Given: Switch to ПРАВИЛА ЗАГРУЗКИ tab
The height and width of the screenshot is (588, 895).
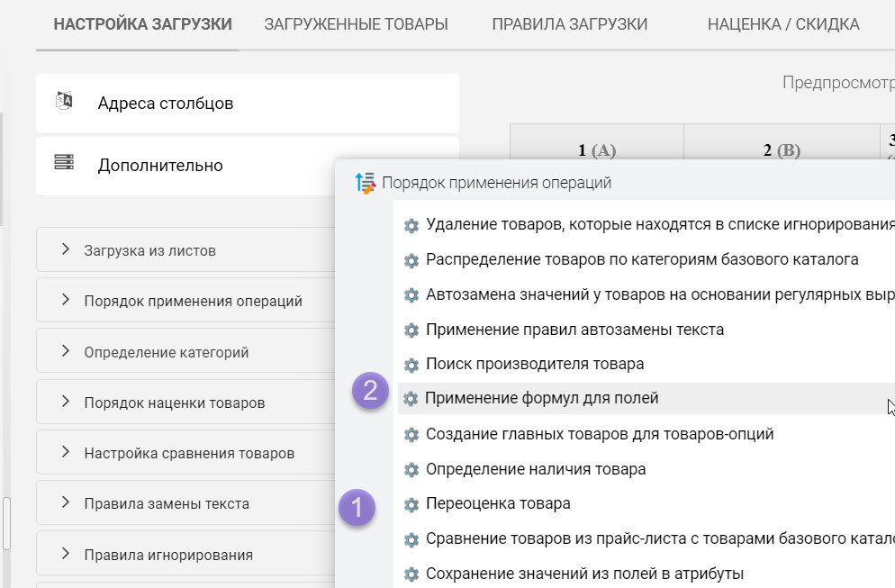Looking at the screenshot, I should point(570,24).
